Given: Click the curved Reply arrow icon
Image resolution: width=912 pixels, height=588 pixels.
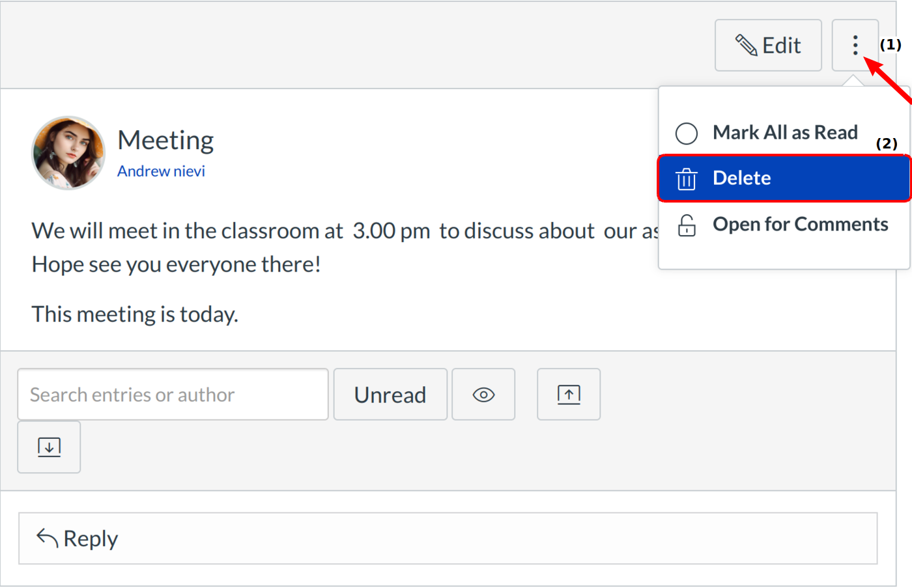Looking at the screenshot, I should click(48, 538).
